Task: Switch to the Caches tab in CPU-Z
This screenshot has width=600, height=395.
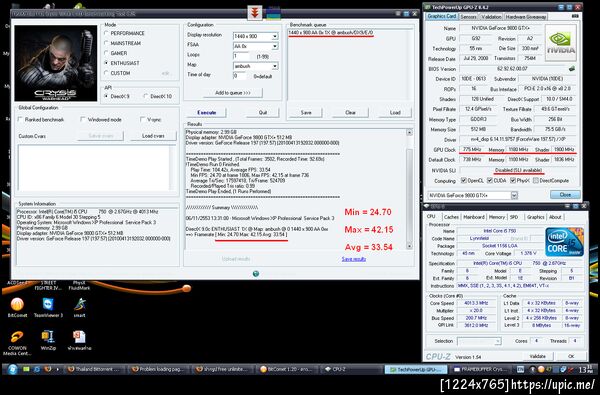Action: [451, 217]
